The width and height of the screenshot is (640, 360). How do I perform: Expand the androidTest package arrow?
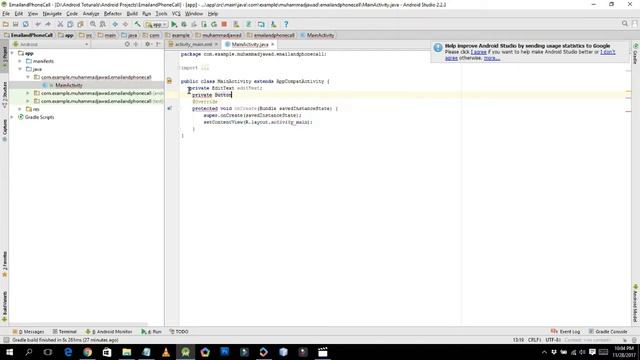[x=28, y=93]
